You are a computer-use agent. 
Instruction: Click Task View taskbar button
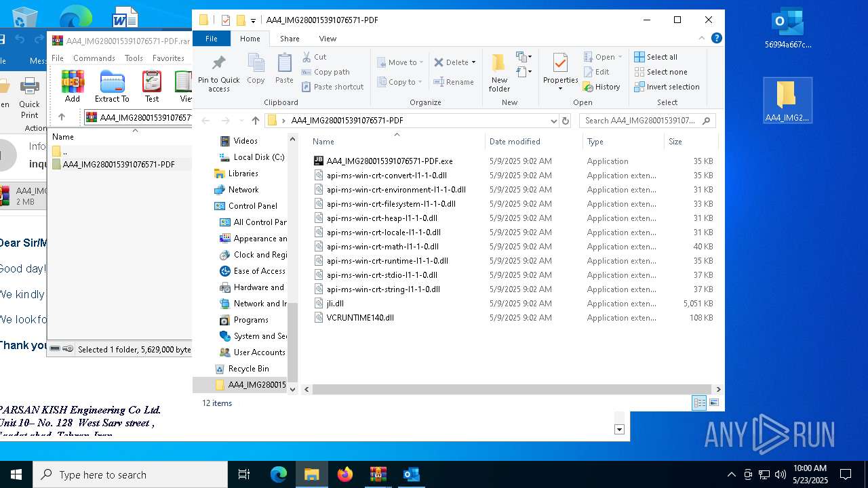point(245,474)
